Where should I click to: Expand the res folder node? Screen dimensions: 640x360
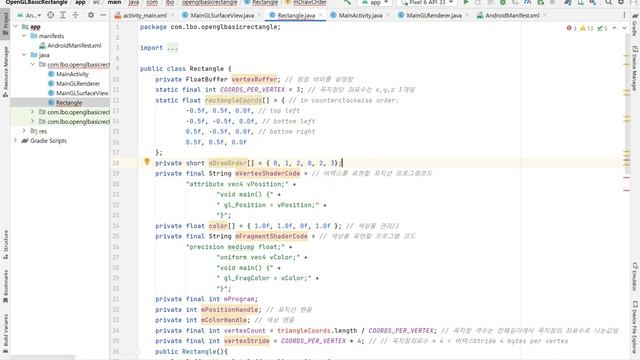click(x=24, y=131)
